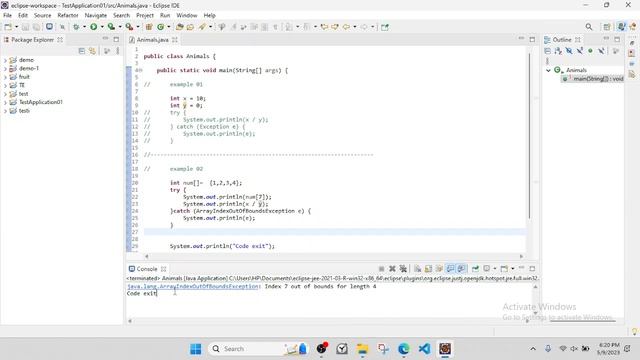The height and width of the screenshot is (360, 640).
Task: Toggle Hide Fields in Outline
Action: click(x=569, y=51)
